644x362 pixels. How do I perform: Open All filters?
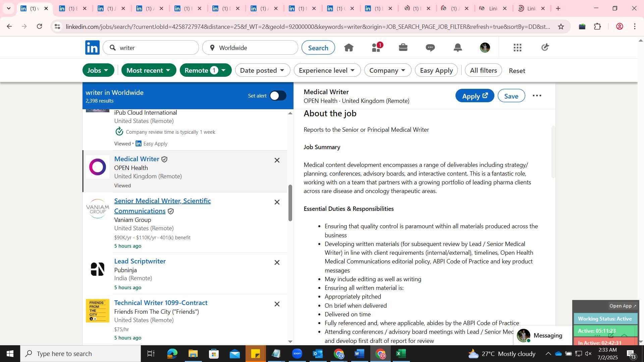click(483, 70)
